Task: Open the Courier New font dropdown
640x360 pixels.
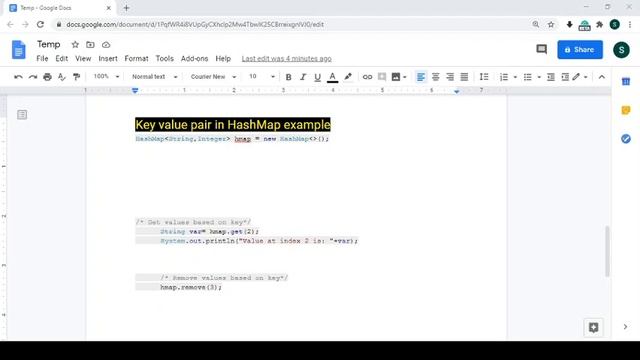Action: [x=213, y=76]
